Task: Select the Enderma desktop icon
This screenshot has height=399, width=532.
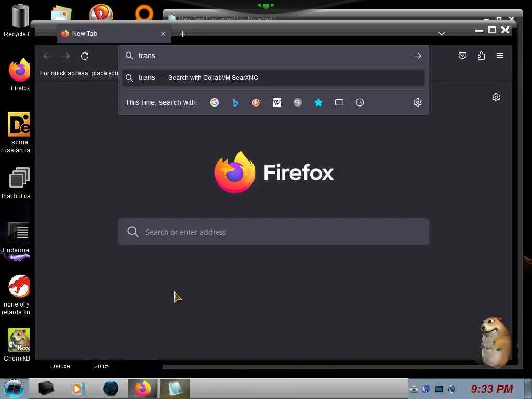Action: coord(17,238)
